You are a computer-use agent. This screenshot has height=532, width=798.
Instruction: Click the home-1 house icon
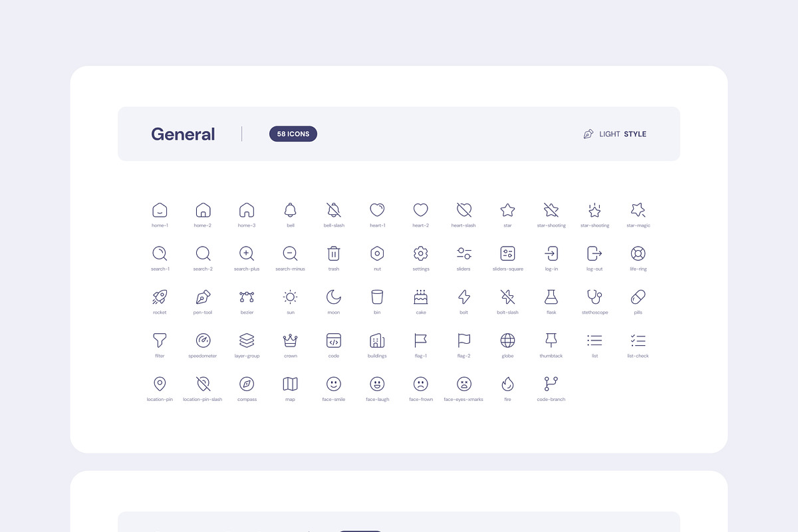(160, 210)
